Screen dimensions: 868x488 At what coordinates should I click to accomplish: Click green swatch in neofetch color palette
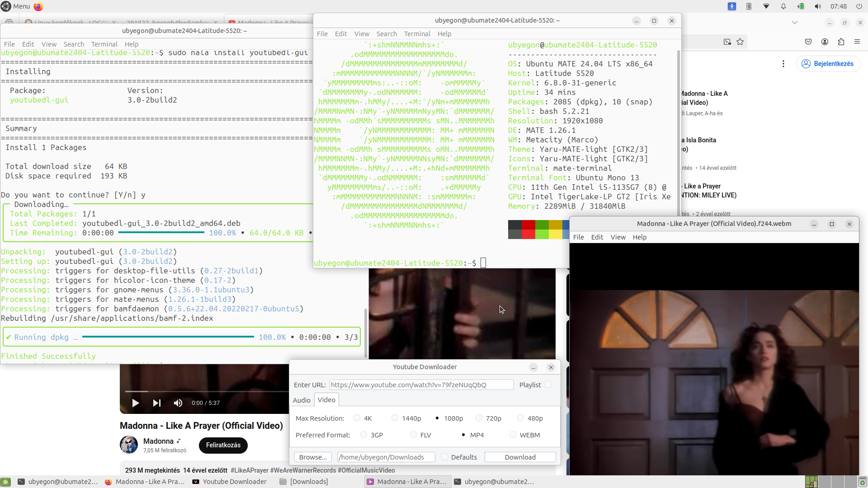[542, 225]
